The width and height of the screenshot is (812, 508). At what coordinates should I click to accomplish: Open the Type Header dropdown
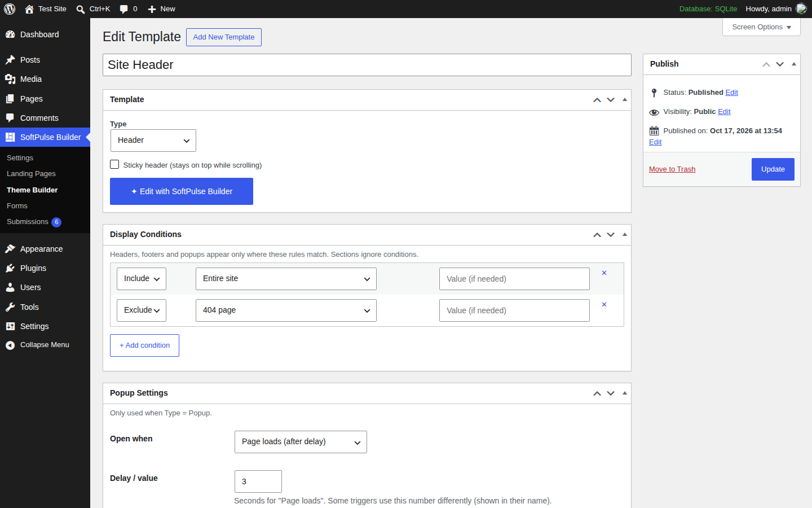coord(153,141)
